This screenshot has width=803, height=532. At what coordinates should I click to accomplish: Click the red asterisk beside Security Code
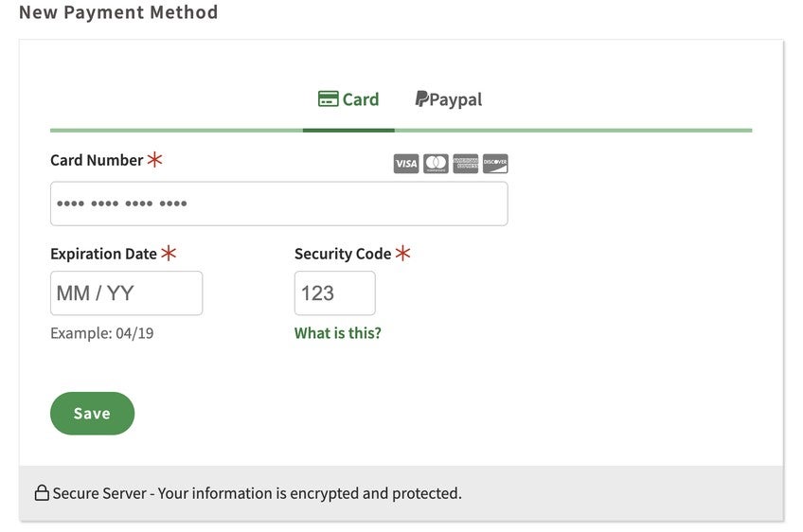pyautogui.click(x=403, y=254)
